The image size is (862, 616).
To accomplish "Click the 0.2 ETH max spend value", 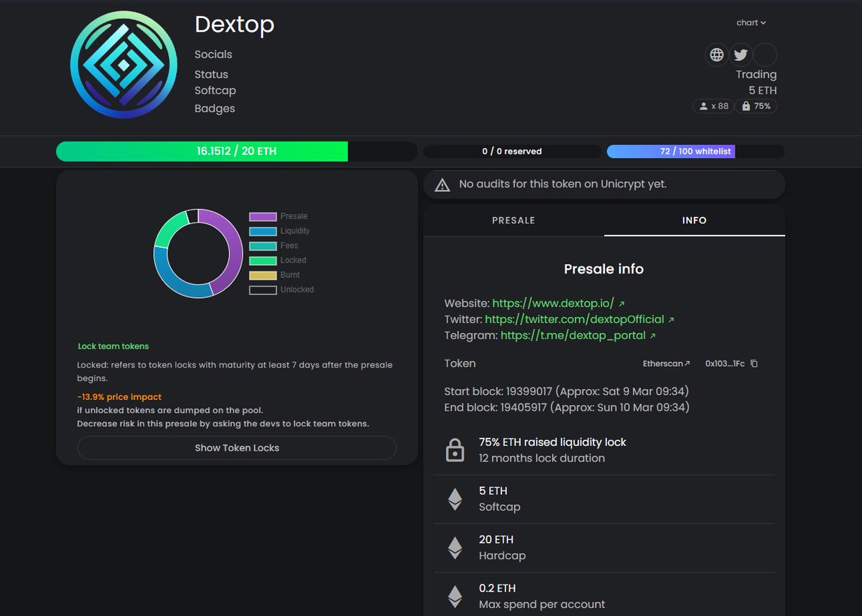I will [x=497, y=589].
